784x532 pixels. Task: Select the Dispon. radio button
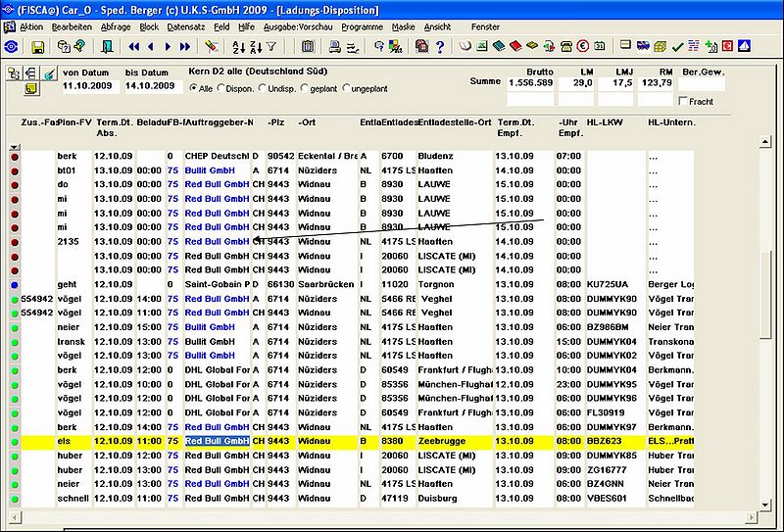[x=221, y=88]
